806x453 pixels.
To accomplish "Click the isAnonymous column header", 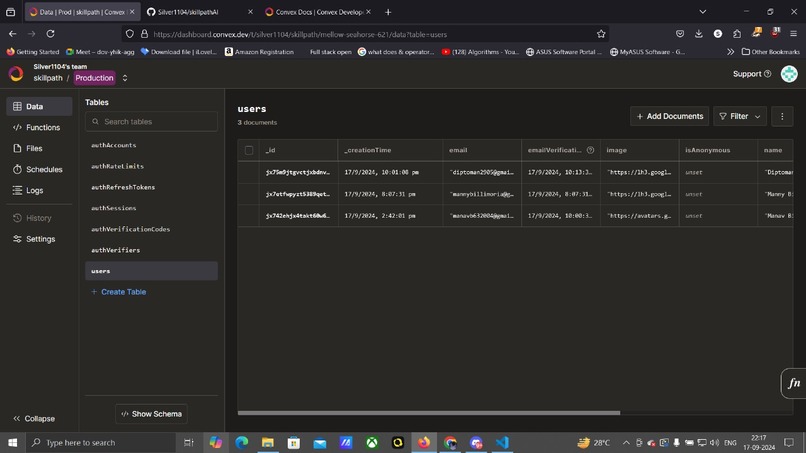I will click(718, 150).
